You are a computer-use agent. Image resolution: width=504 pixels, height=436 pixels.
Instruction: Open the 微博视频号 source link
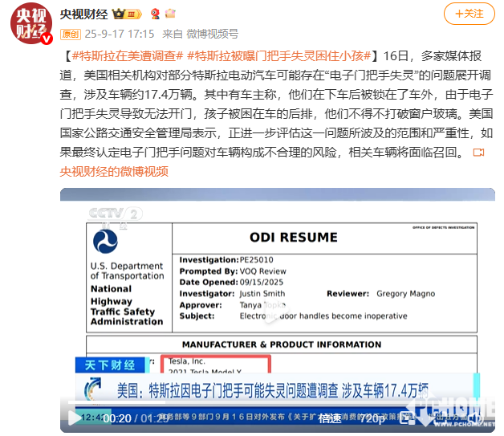pyautogui.click(x=212, y=34)
